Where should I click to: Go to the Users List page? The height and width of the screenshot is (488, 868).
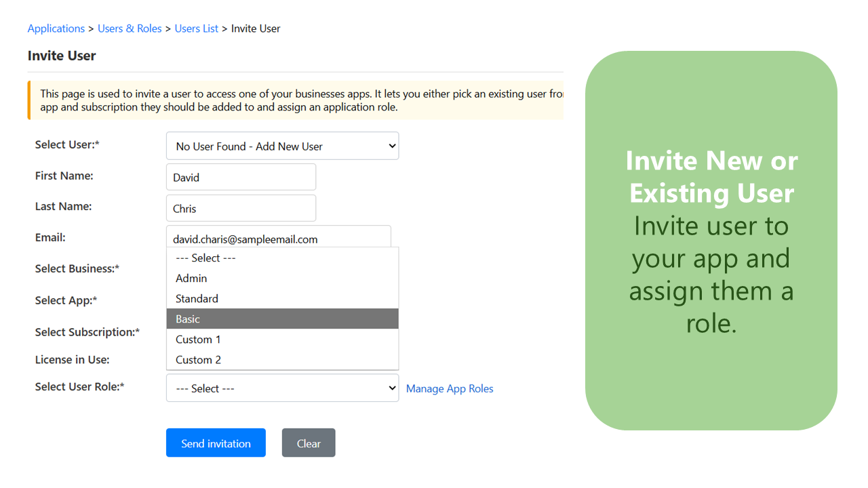click(x=196, y=28)
